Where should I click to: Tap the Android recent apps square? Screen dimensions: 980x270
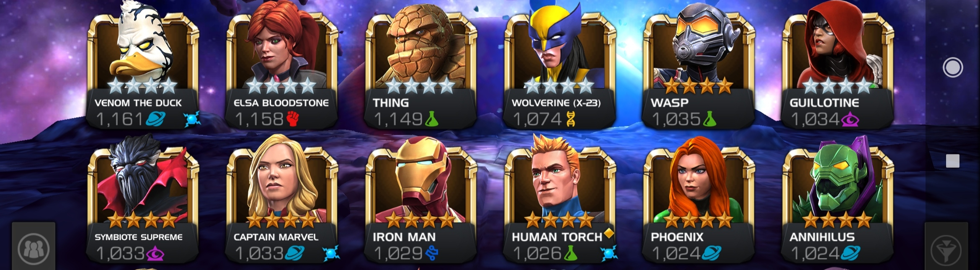(953, 161)
